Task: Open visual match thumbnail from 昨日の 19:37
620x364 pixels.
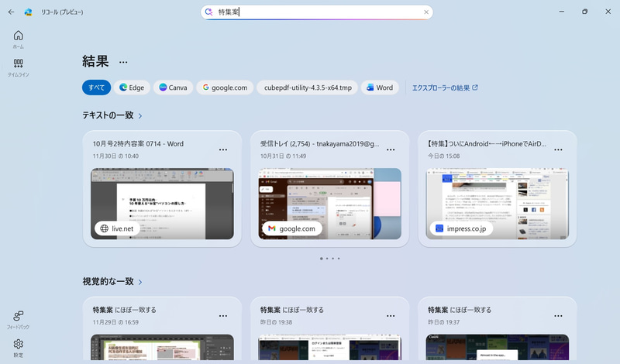Action: click(498, 348)
